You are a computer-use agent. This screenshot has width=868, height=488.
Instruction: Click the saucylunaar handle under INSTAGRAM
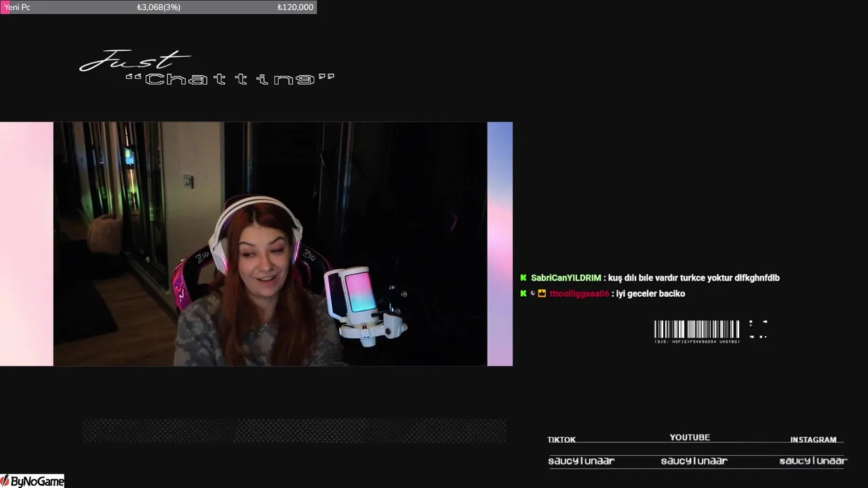[x=813, y=461]
